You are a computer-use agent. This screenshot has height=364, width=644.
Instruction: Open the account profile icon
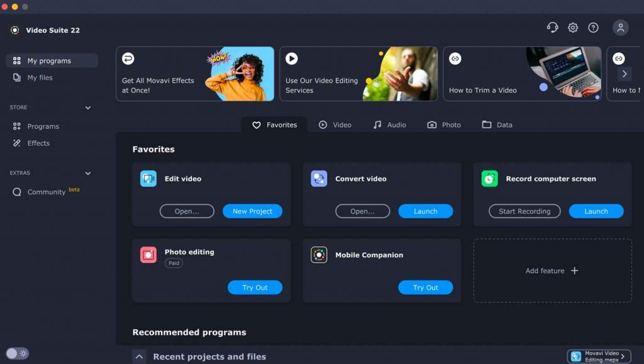pos(620,28)
